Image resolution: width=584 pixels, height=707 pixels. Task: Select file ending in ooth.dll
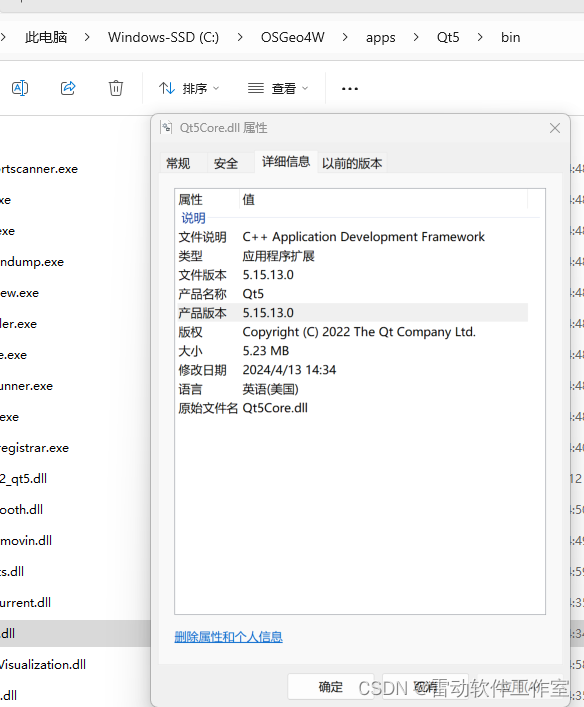coord(22,510)
